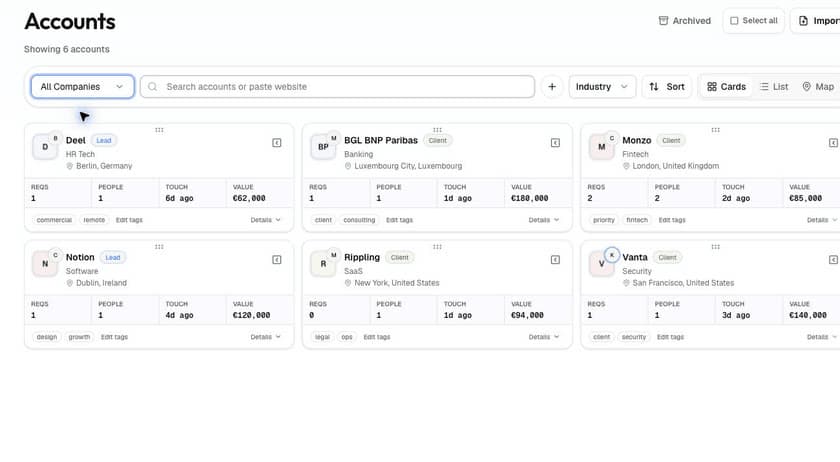
Task: Click the Vanta owner badge K
Action: [x=612, y=255]
